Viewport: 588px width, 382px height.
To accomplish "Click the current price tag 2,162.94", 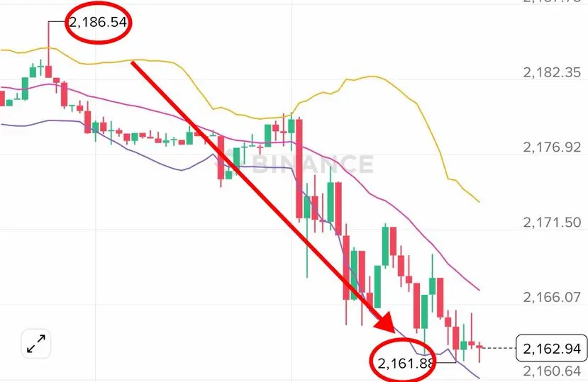I will point(552,349).
